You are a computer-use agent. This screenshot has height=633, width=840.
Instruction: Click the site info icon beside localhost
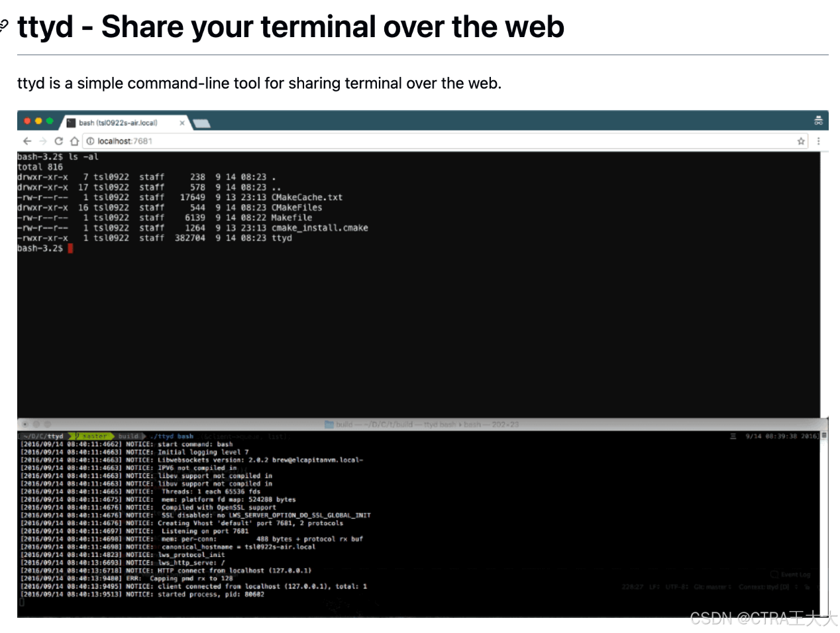tap(90, 141)
